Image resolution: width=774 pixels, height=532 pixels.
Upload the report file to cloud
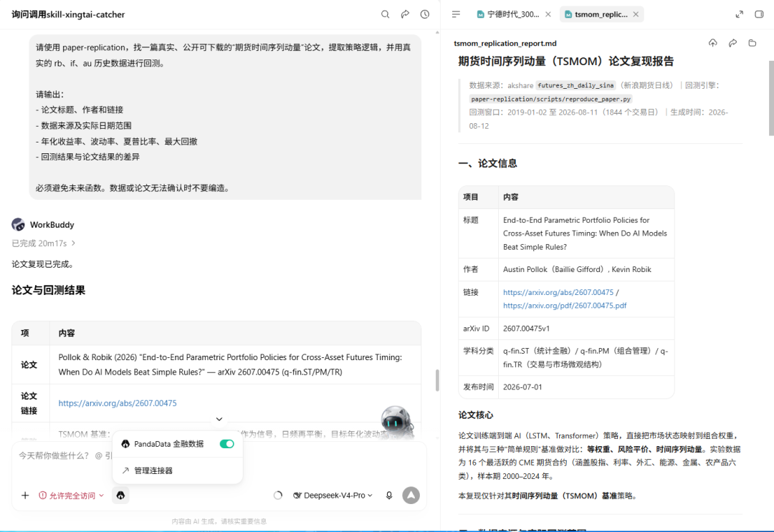point(713,44)
